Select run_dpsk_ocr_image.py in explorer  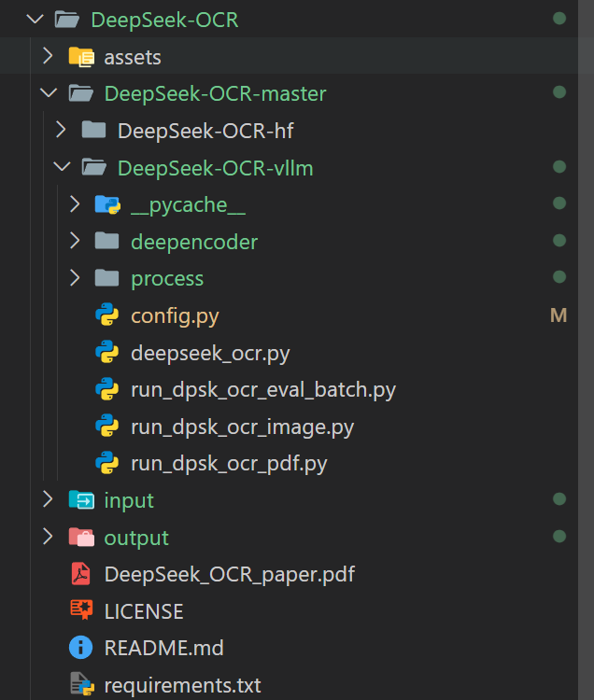tap(242, 427)
